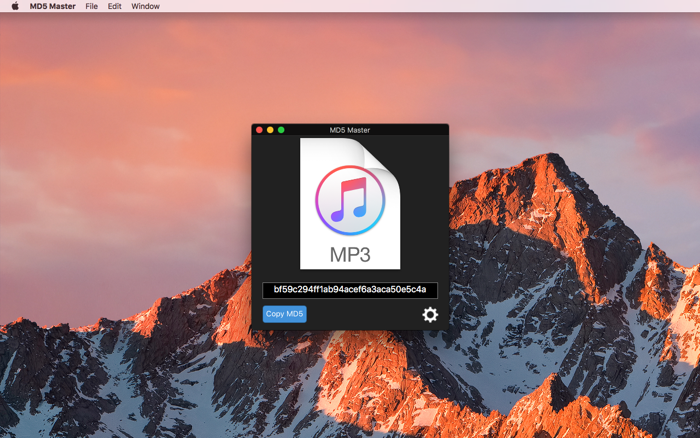Image resolution: width=700 pixels, height=438 pixels.
Task: Close the MD5 Master window with the red button
Action: coord(259,130)
